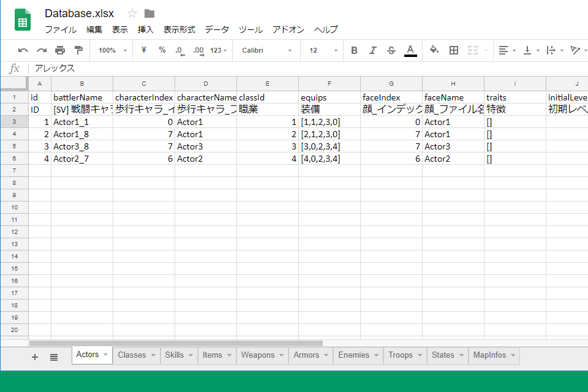The image size is (588, 392).
Task: Open the text color picker
Action: coord(410,50)
